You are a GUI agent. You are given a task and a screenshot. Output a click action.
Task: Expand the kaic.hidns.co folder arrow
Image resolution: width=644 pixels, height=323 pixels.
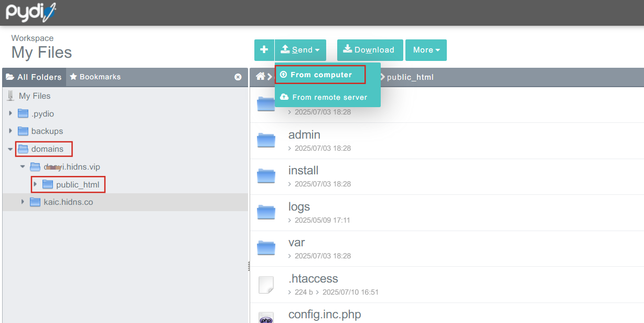(23, 202)
